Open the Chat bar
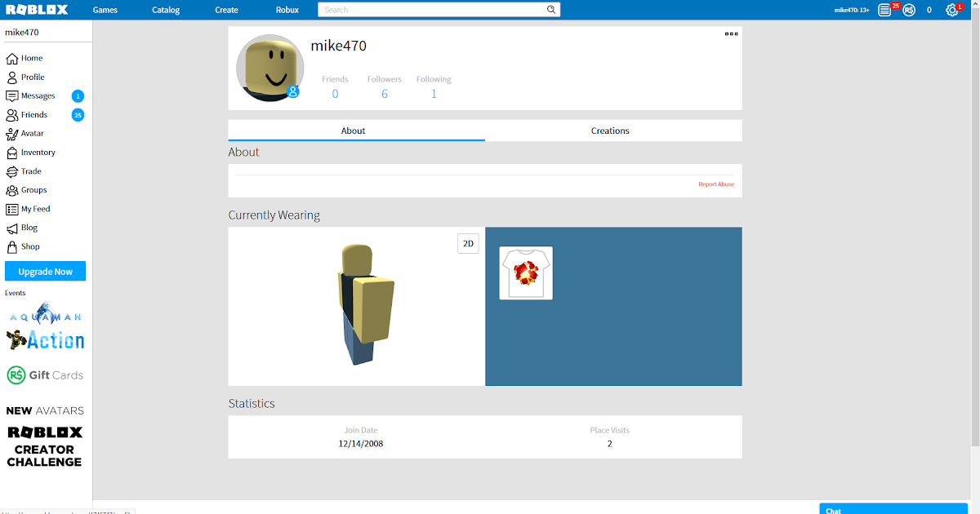 (893, 508)
